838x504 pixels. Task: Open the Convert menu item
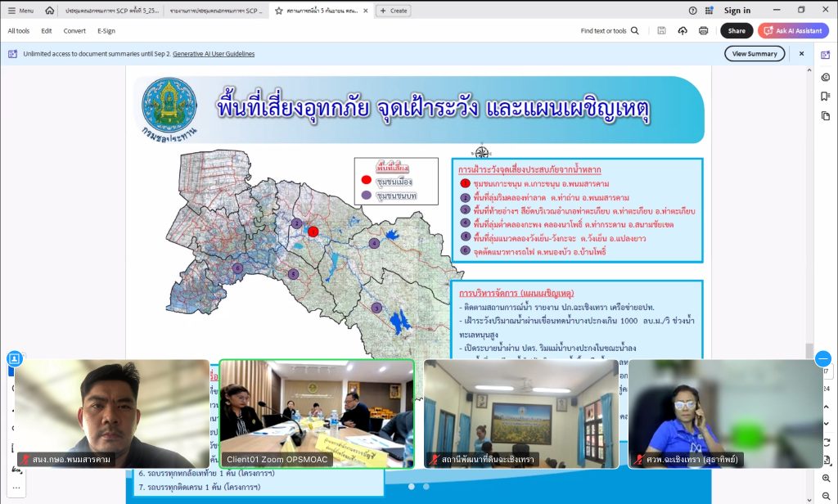[74, 31]
